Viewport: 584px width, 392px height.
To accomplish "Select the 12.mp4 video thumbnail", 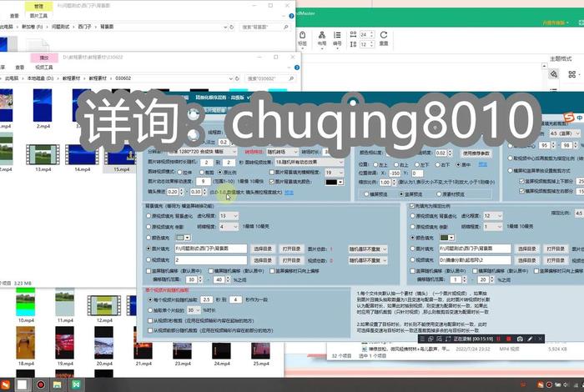I will (x=104, y=305).
